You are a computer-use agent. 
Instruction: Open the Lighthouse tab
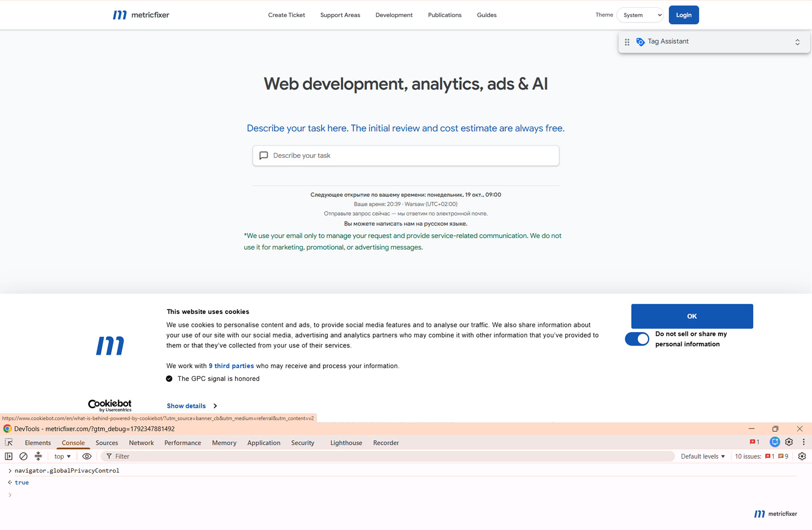point(346,443)
